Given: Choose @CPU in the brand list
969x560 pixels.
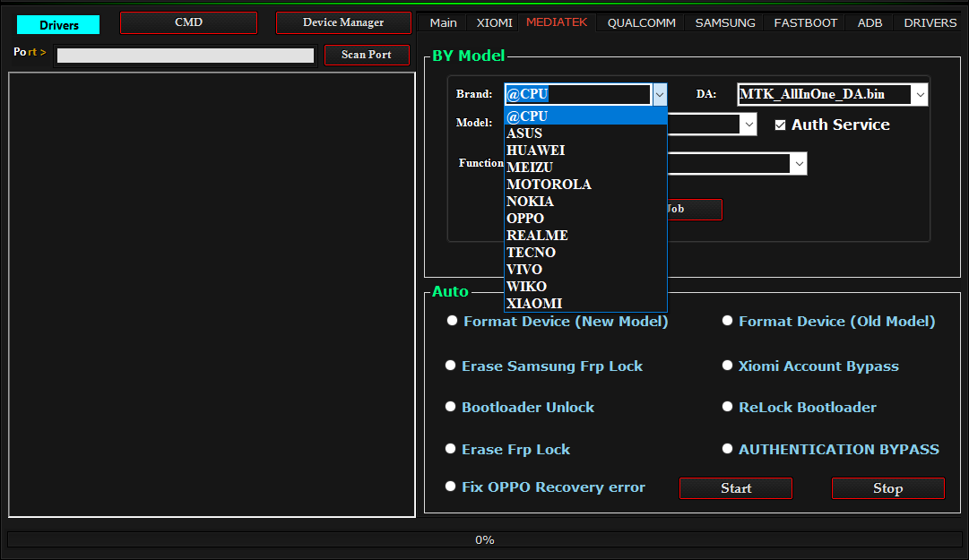Looking at the screenshot, I should pyautogui.click(x=586, y=116).
